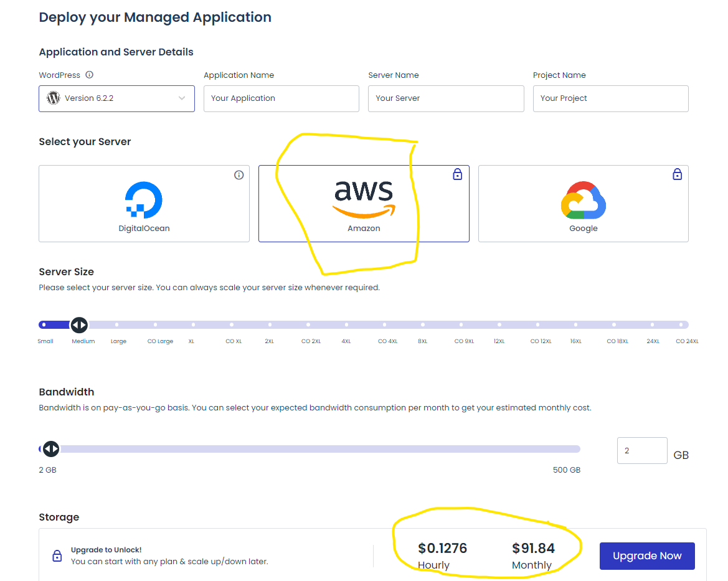Select CO 2XL server size
Viewport: 728px width, 581px height.
coord(308,324)
